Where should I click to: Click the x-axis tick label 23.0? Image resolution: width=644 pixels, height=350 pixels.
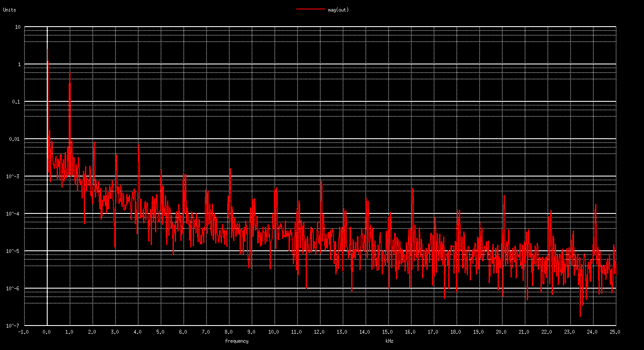[x=570, y=332]
